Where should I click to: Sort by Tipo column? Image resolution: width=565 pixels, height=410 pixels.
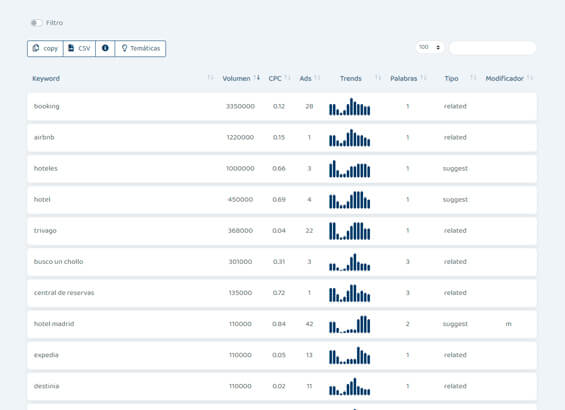coord(451,78)
